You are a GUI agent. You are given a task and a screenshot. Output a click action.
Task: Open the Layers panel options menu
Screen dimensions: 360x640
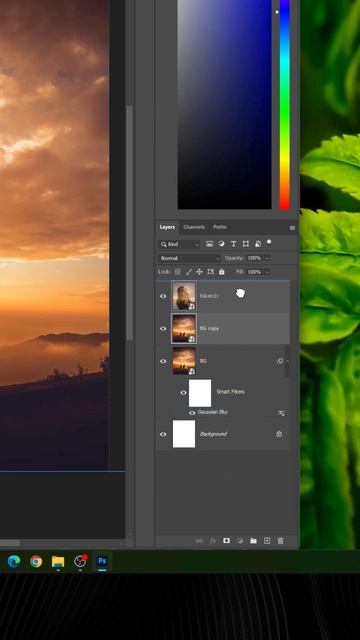tap(292, 228)
